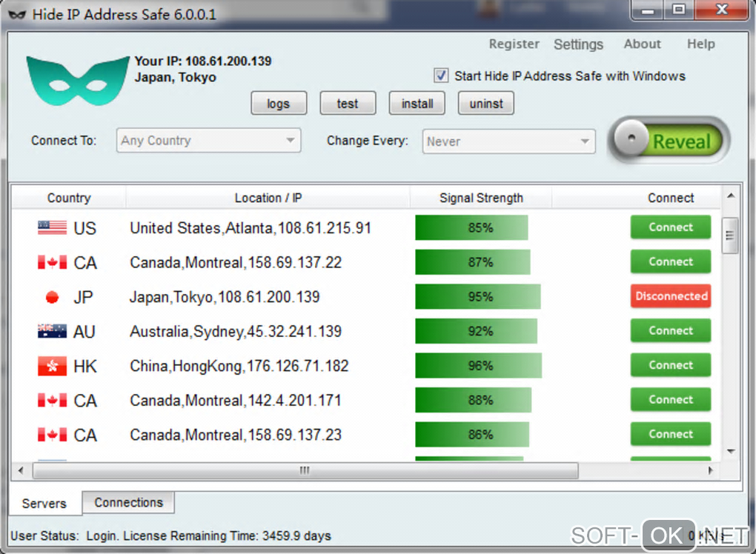This screenshot has width=756, height=554.
Task: Connect to Canada Montreal 158.69.137.23 server
Action: tap(671, 434)
